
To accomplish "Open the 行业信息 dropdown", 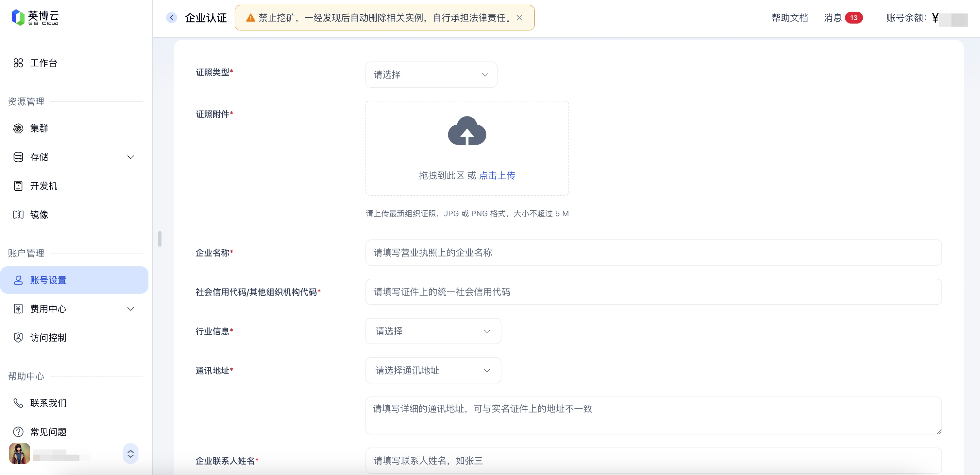I will pyautogui.click(x=433, y=331).
